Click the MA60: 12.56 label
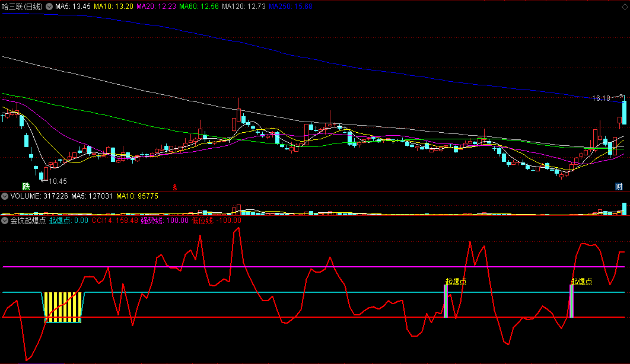The height and width of the screenshot is (364, 630). point(199,7)
